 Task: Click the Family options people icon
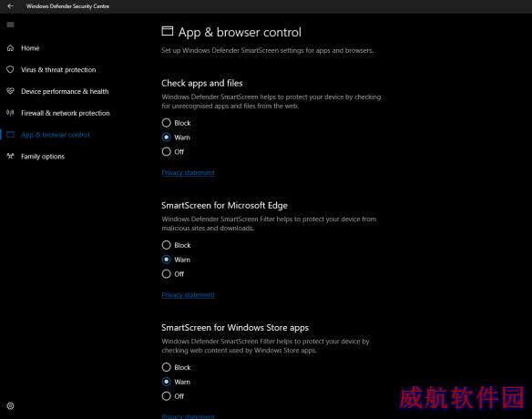pyautogui.click(x=11, y=156)
